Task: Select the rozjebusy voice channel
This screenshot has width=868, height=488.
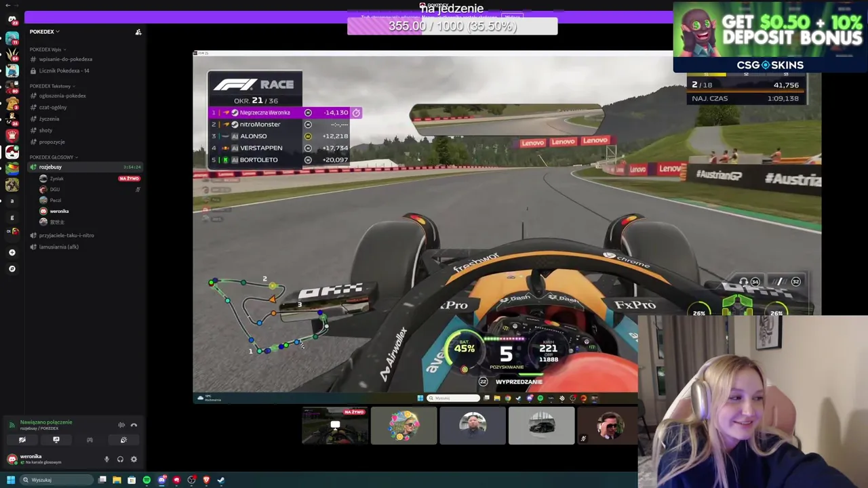Action: (x=85, y=167)
